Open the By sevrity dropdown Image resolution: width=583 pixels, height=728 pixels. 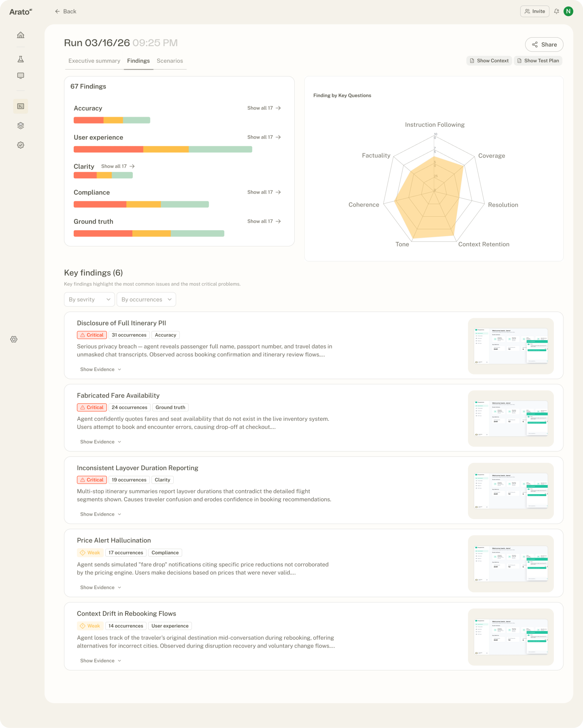click(90, 299)
